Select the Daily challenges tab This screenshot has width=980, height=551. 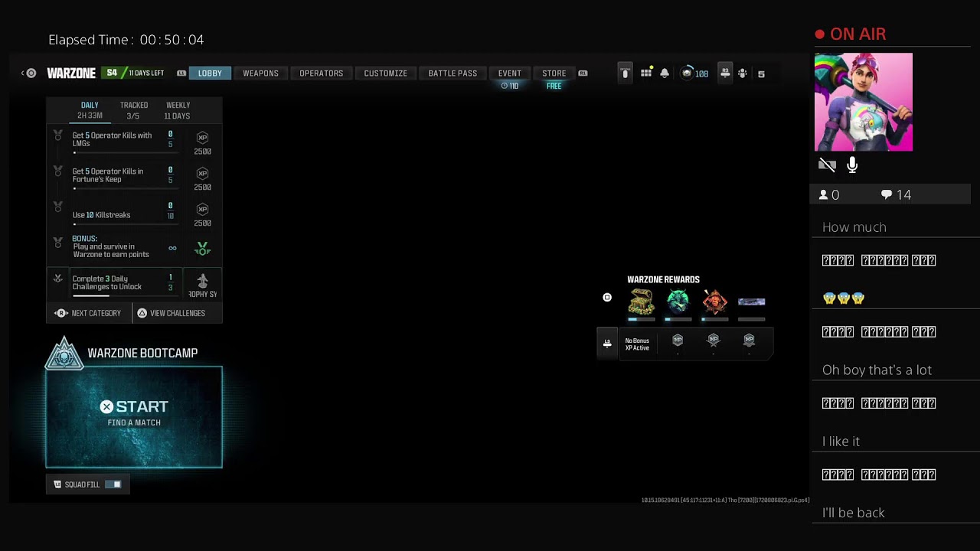point(90,110)
